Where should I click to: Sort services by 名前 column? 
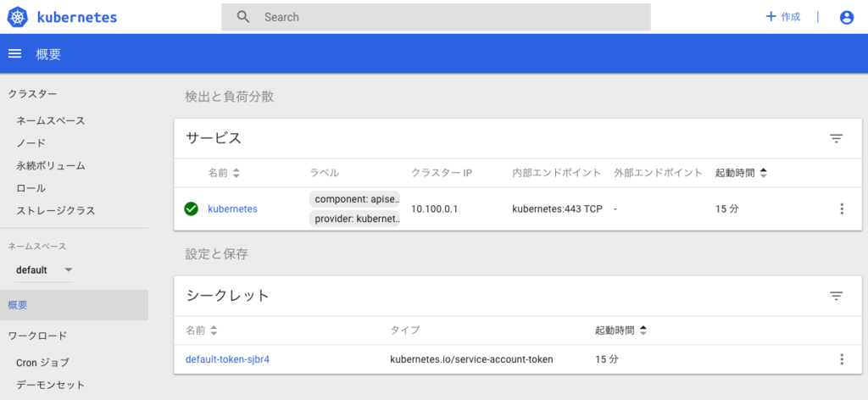[x=224, y=173]
